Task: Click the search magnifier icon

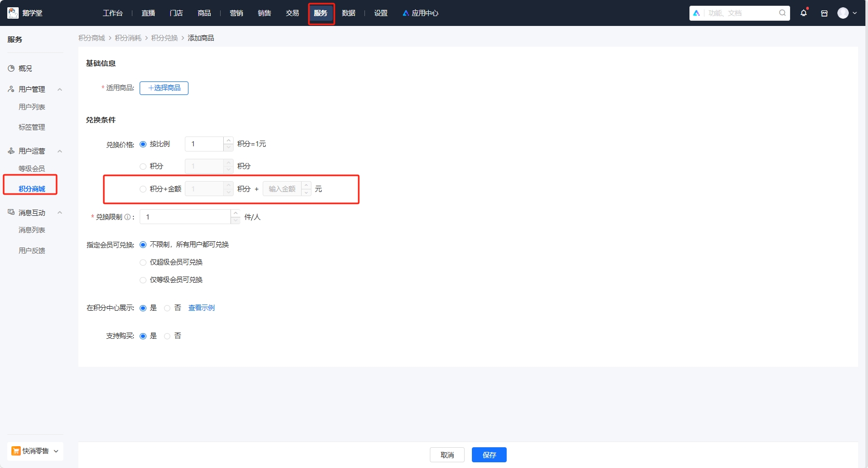Action: pyautogui.click(x=782, y=13)
